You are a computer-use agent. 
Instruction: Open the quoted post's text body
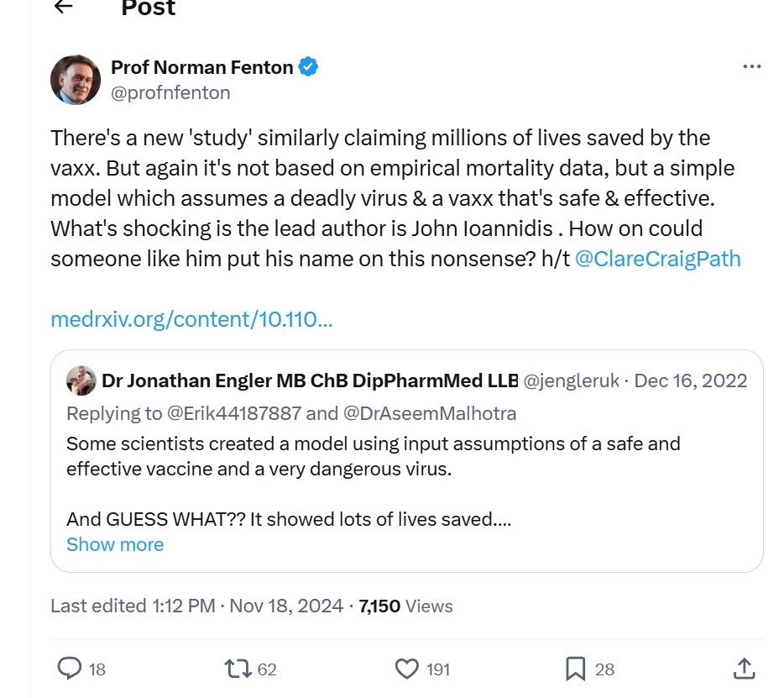pyautogui.click(x=373, y=455)
